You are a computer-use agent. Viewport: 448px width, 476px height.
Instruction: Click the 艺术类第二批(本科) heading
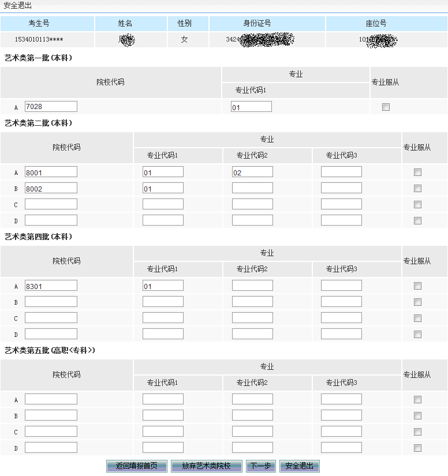pyautogui.click(x=39, y=123)
